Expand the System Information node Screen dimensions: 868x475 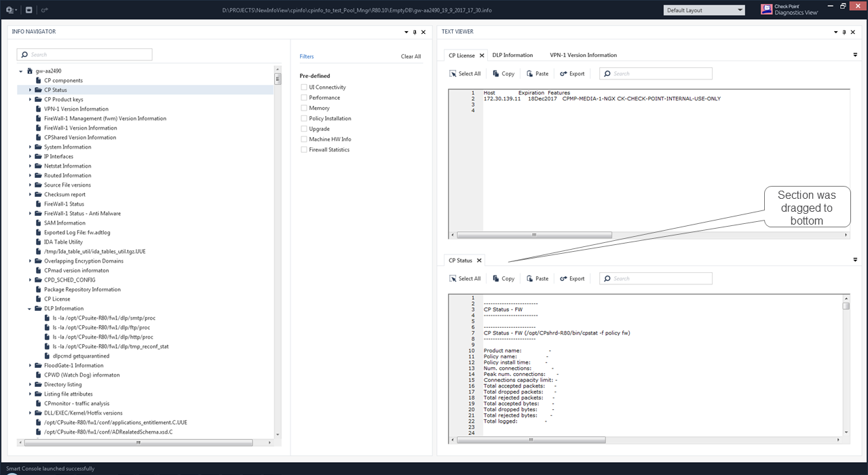click(30, 147)
